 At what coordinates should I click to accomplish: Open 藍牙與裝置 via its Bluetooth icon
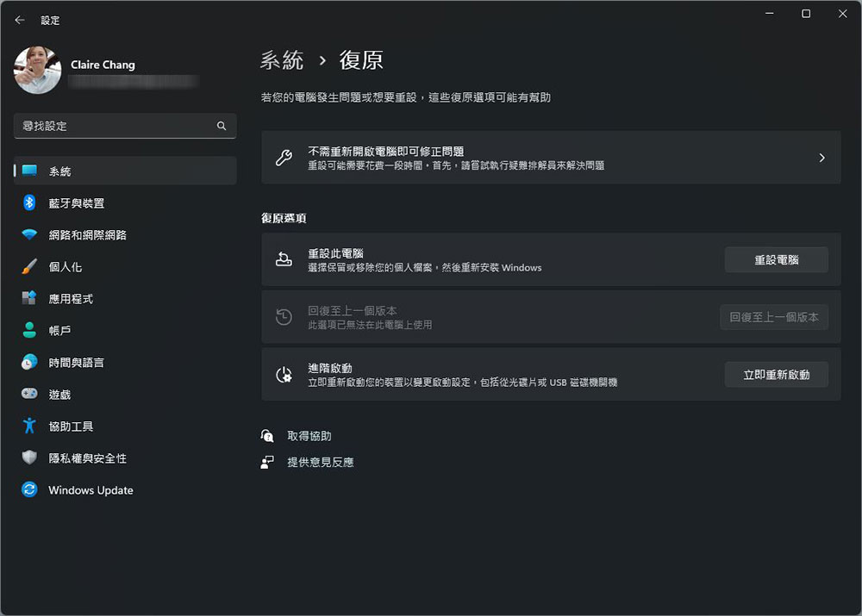(29, 203)
